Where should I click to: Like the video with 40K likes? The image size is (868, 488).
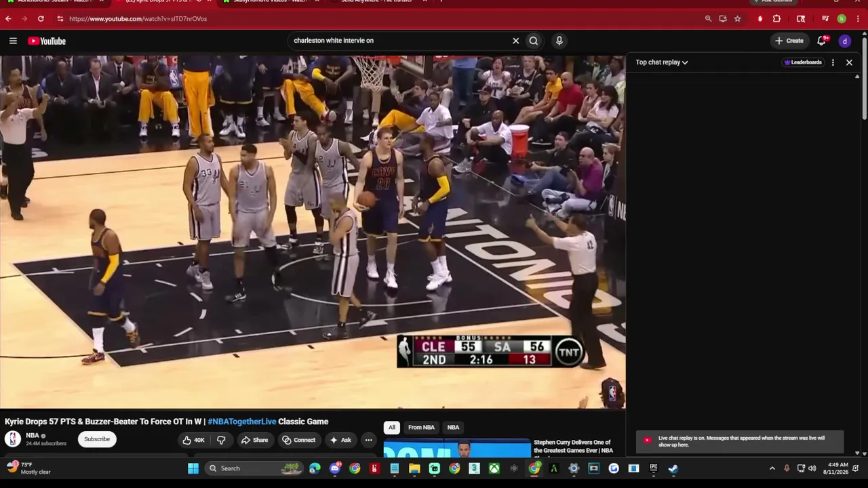193,440
